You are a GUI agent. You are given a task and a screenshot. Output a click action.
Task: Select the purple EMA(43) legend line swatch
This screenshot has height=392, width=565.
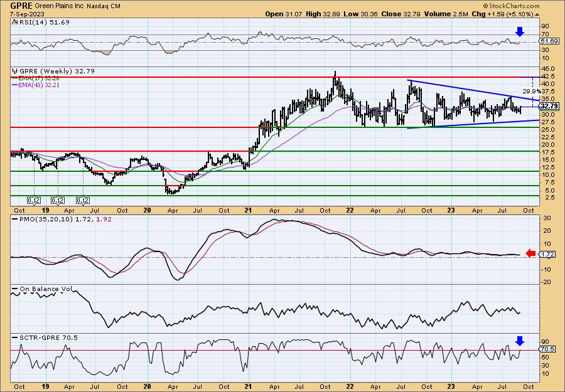15,85
